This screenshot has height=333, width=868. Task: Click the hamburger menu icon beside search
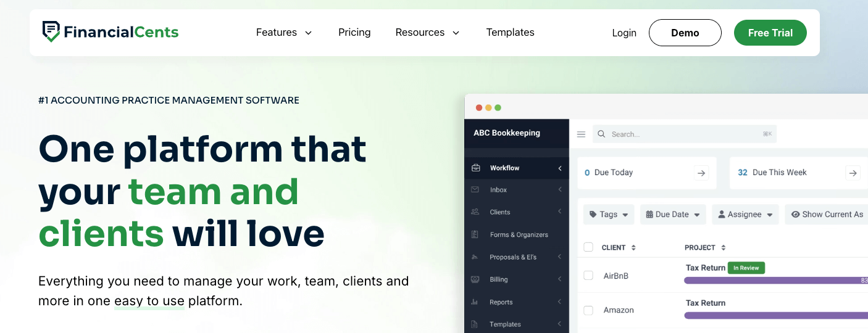point(581,134)
